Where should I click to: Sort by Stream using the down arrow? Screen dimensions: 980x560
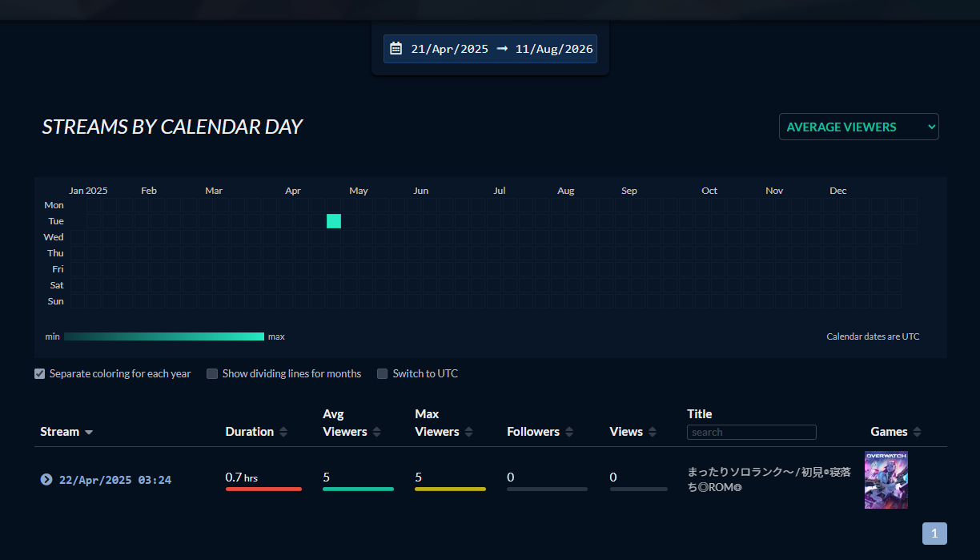click(89, 433)
